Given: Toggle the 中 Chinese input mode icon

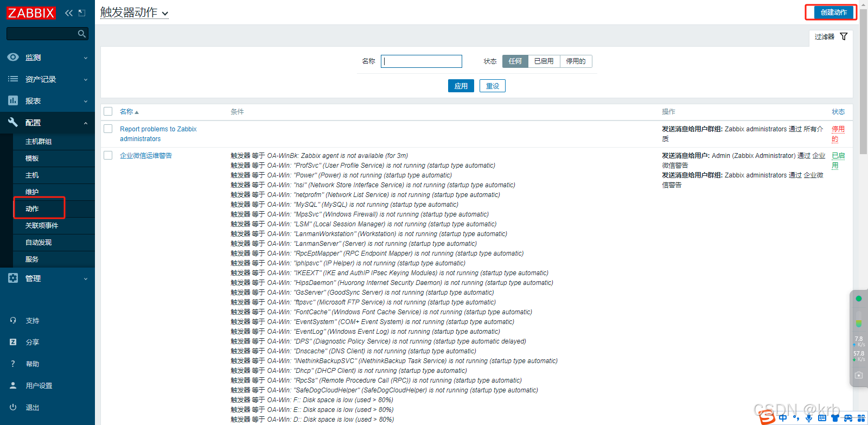Looking at the screenshot, I should 783,418.
